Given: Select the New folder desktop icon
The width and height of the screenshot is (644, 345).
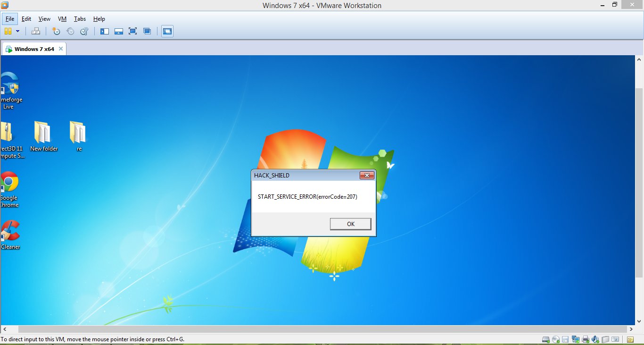Looking at the screenshot, I should 43,136.
